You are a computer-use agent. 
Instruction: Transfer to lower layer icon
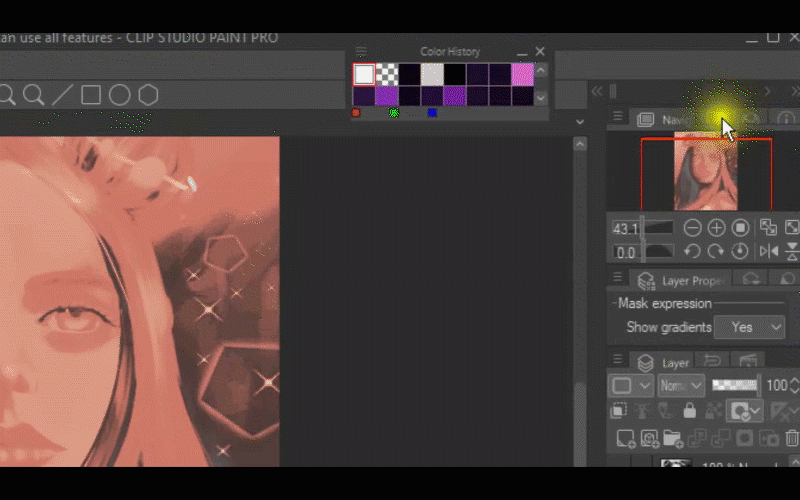point(696,438)
